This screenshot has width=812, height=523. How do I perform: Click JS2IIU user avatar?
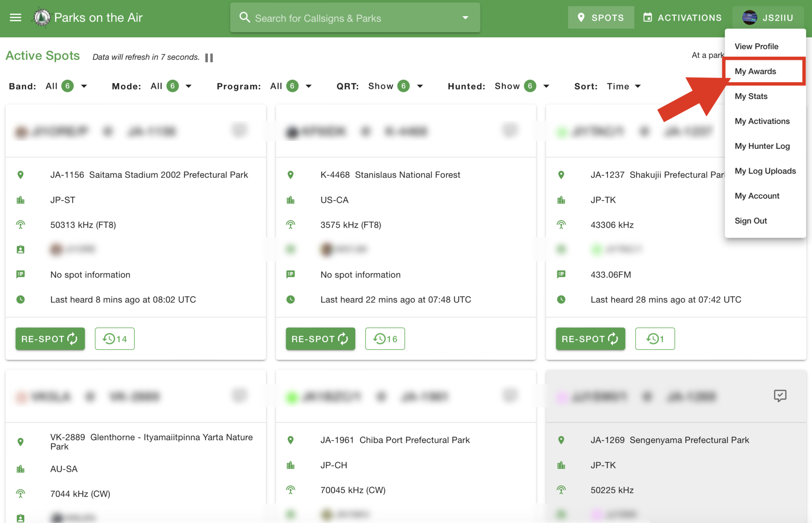pyautogui.click(x=749, y=18)
